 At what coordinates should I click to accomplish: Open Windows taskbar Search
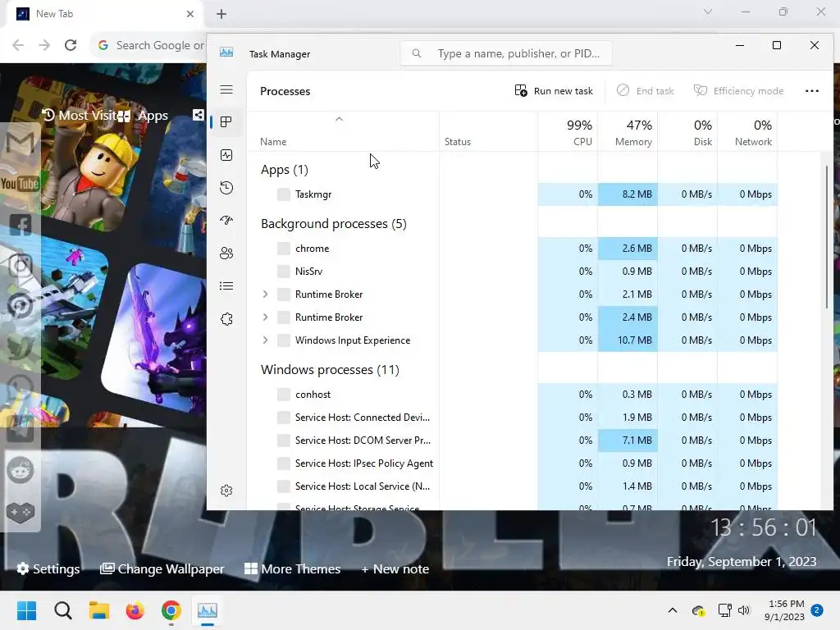pyautogui.click(x=62, y=610)
